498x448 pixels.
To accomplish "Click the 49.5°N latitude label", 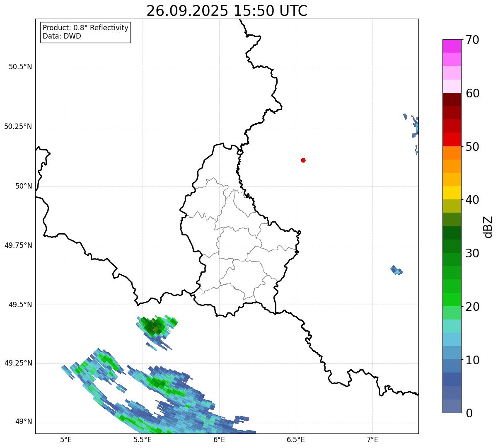I will pos(20,305).
